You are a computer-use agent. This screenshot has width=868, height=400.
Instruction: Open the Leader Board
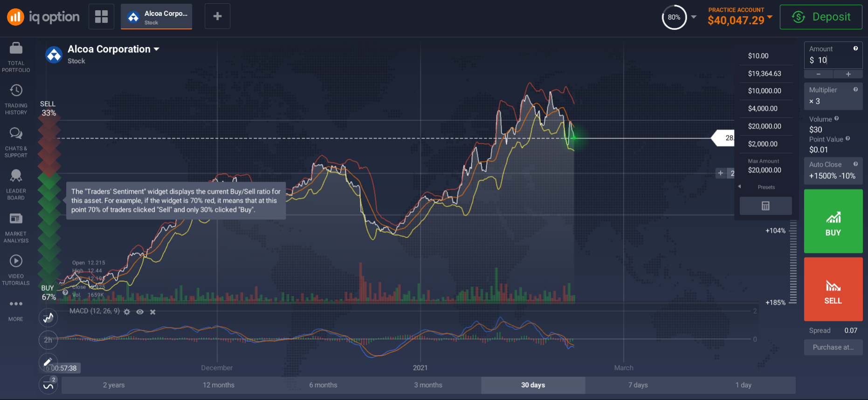(16, 184)
